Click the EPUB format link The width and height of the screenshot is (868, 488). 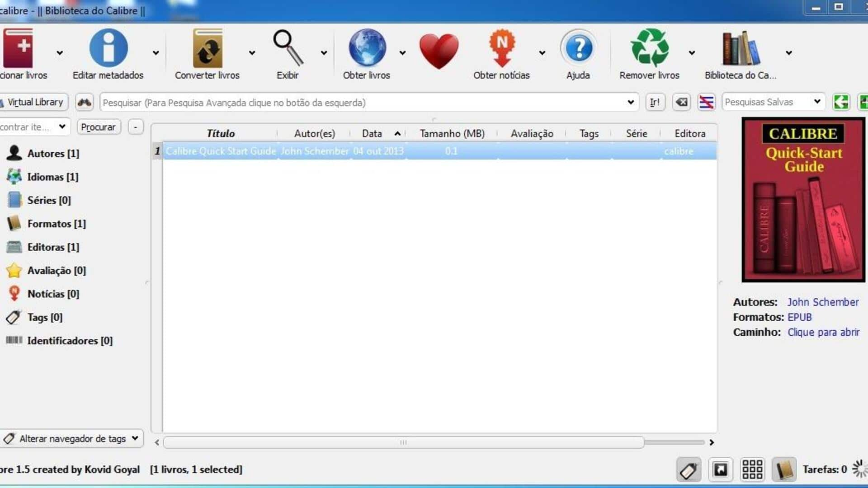(799, 317)
